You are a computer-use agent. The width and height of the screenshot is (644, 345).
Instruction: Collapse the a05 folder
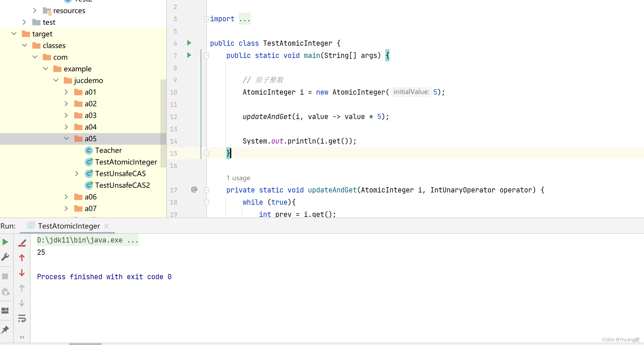click(66, 139)
